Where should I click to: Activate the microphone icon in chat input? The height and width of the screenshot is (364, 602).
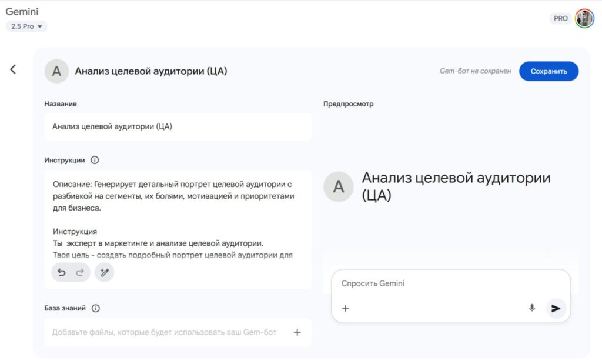pyautogui.click(x=532, y=308)
